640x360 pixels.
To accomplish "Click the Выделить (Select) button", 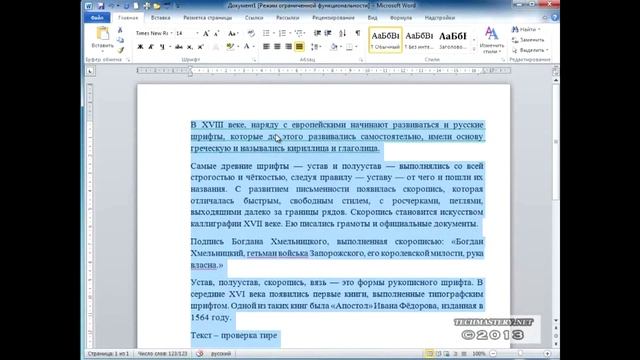I will click(x=530, y=50).
